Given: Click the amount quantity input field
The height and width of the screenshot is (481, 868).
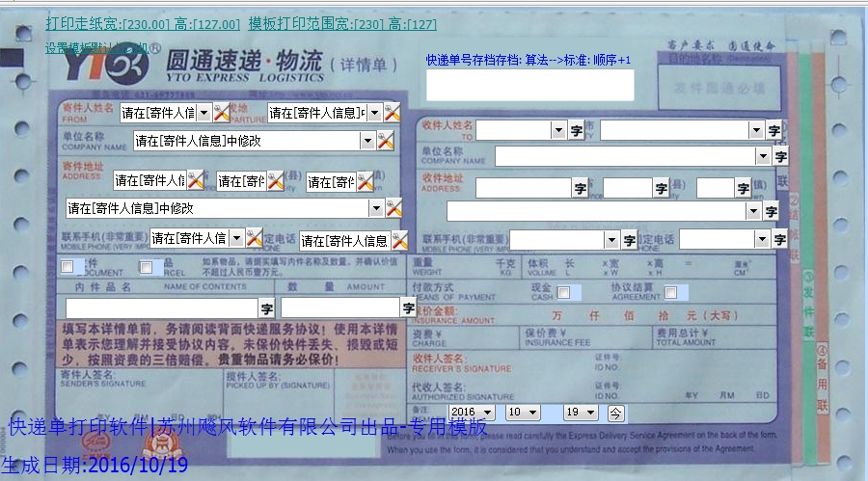Looking at the screenshot, I should pyautogui.click(x=339, y=307).
